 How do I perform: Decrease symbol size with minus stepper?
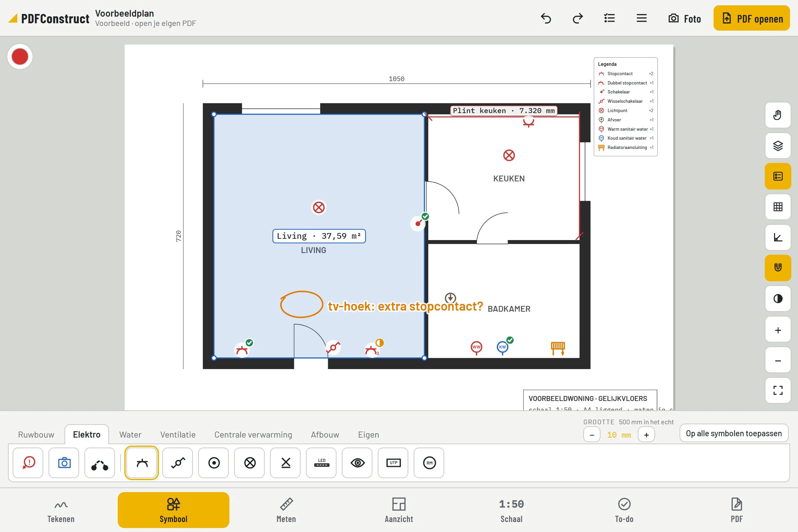click(592, 435)
